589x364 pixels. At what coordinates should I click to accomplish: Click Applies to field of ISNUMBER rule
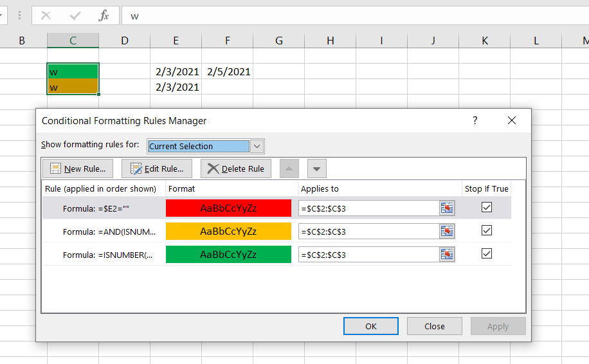tap(369, 255)
